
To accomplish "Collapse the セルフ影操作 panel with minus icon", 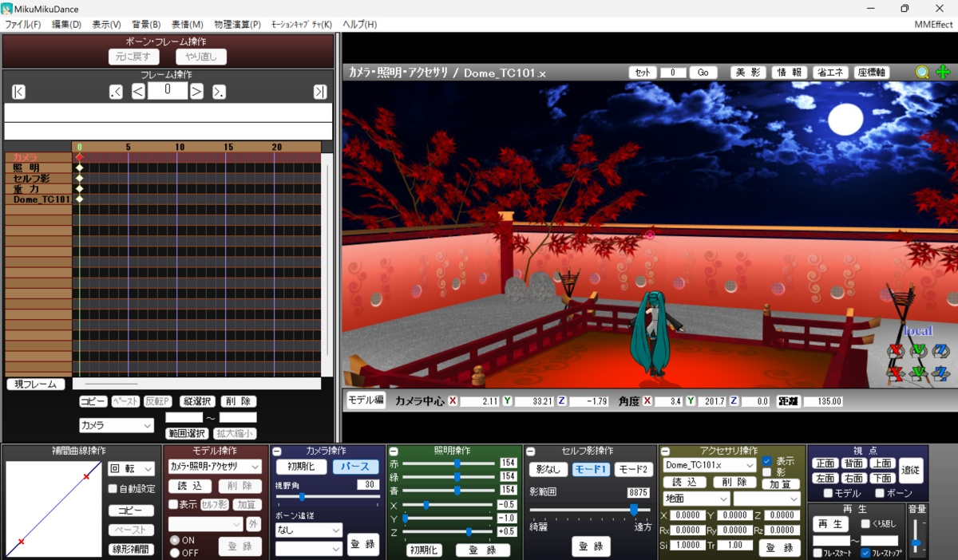I will pos(530,452).
